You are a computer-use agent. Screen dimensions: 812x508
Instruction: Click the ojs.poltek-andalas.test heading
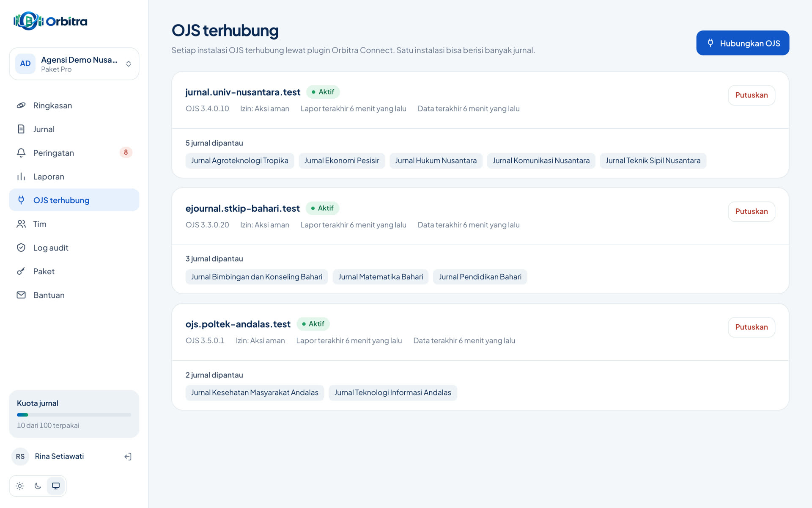click(x=238, y=324)
